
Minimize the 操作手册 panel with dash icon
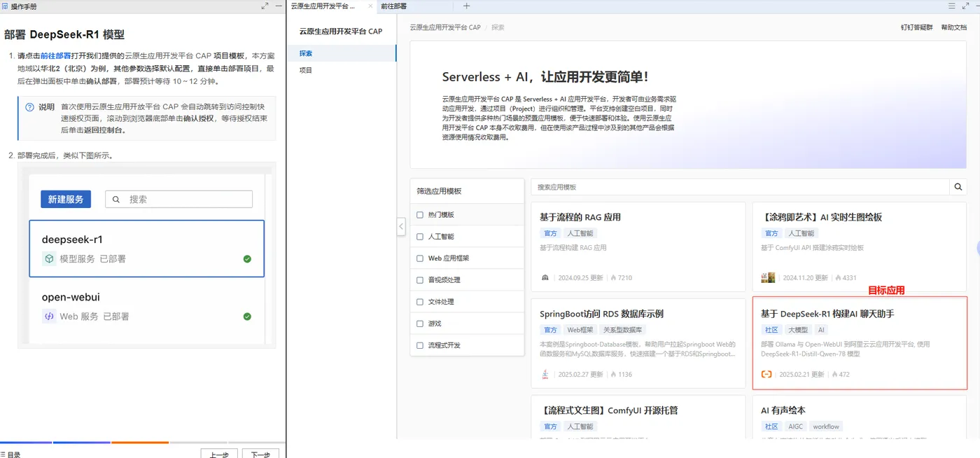coord(279,6)
